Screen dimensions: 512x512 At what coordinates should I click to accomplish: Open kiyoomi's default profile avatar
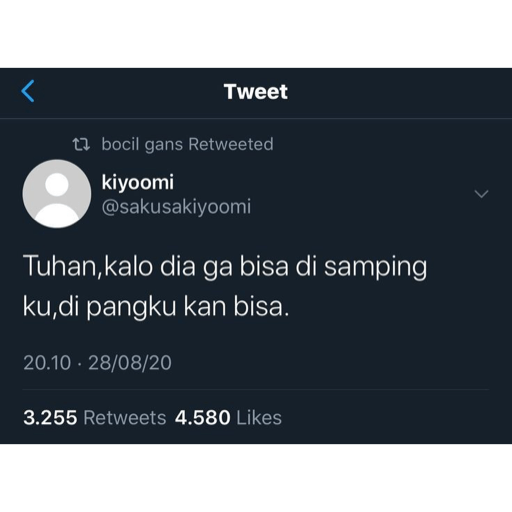(x=57, y=194)
